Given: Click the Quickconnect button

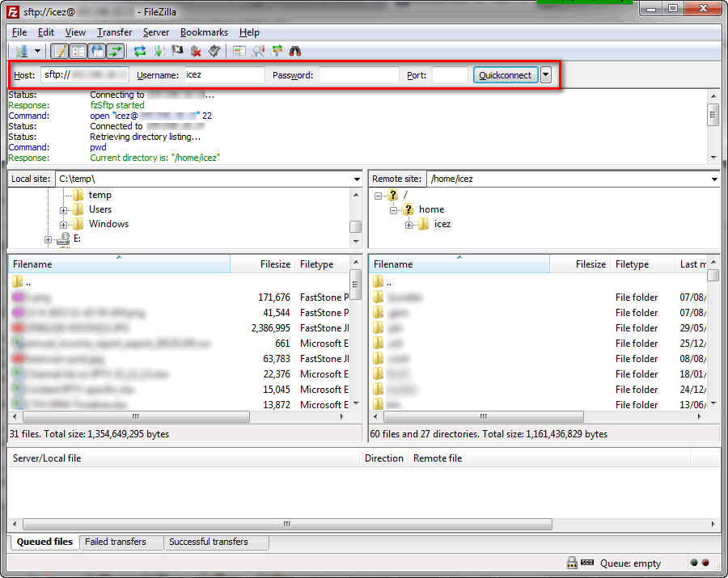Looking at the screenshot, I should click(506, 74).
